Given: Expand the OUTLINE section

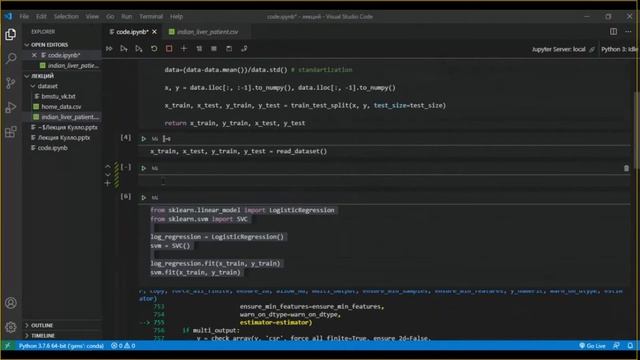Looking at the screenshot, I should pos(27,325).
